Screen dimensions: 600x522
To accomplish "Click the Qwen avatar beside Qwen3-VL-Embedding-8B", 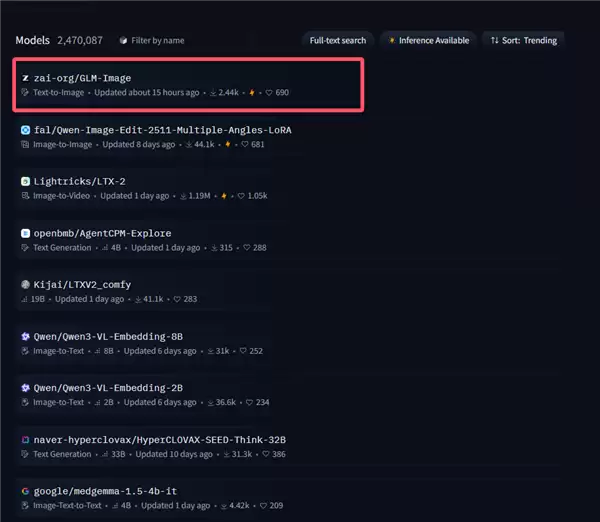I will [x=25, y=337].
